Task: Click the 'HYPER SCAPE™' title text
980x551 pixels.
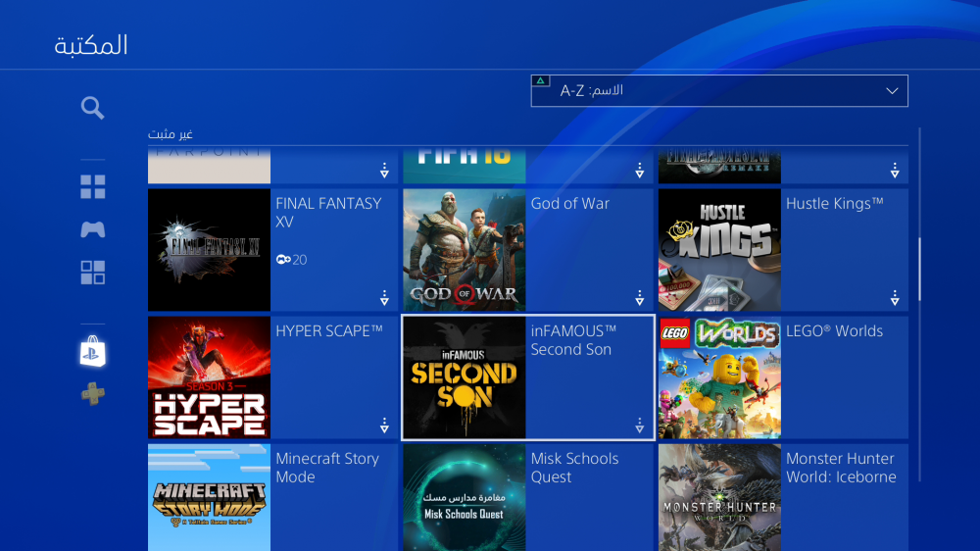Action: 329,330
